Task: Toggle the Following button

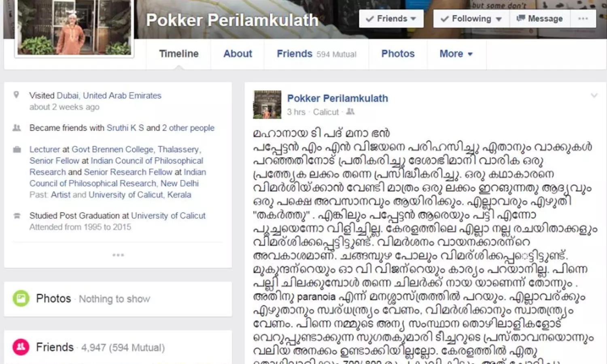Action: (471, 19)
